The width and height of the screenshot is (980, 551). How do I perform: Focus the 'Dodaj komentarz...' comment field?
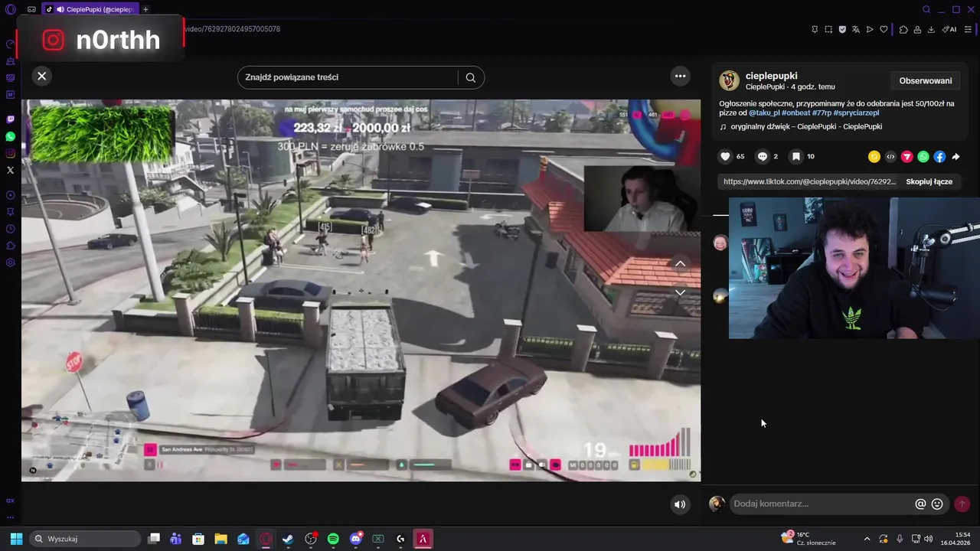coord(821,504)
